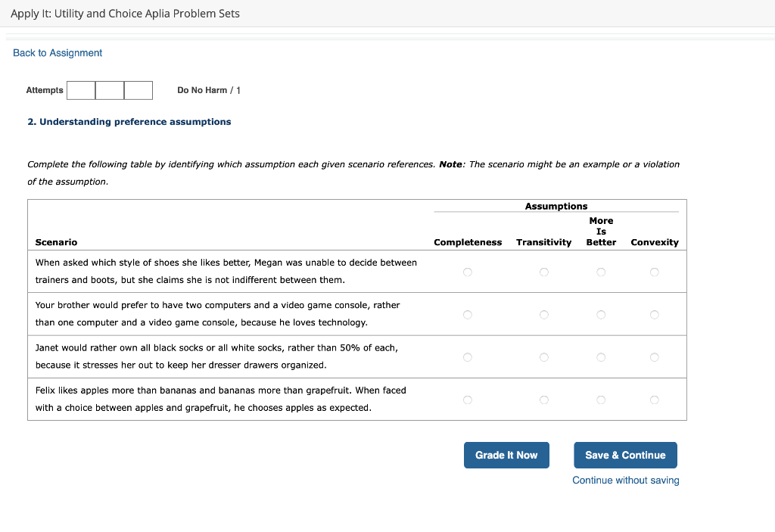Select Transitivity for Janet's socks scenario
Viewport: 775px width, 532px height.
(x=543, y=356)
